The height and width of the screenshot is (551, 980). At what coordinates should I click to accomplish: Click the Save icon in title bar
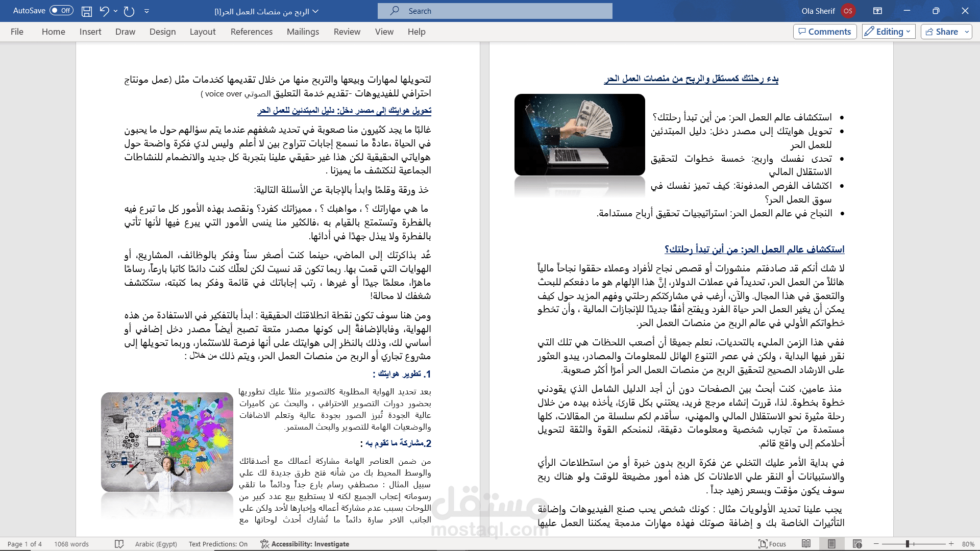click(x=87, y=11)
